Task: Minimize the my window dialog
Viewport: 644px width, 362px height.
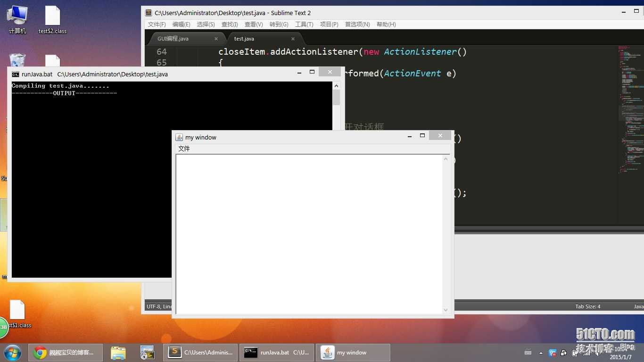Action: [410, 136]
